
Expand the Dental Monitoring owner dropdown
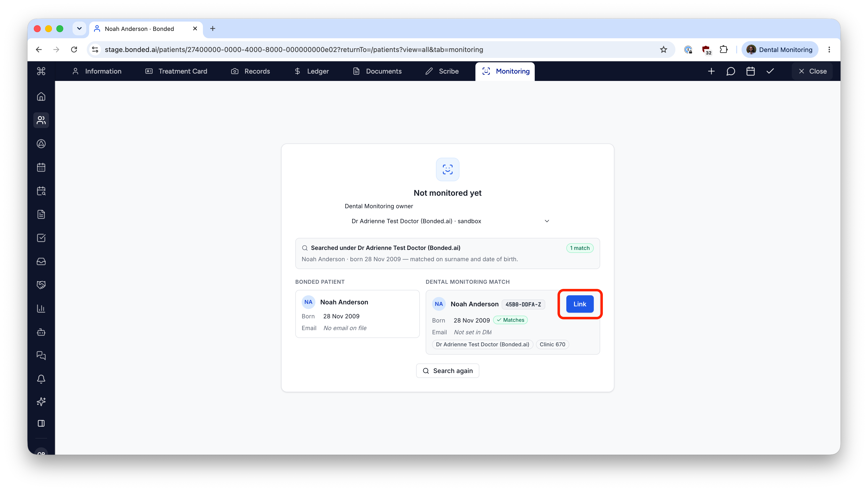447,221
